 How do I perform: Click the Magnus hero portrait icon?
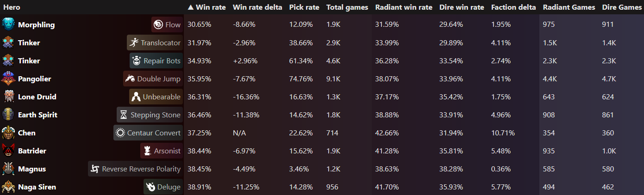[x=8, y=169]
